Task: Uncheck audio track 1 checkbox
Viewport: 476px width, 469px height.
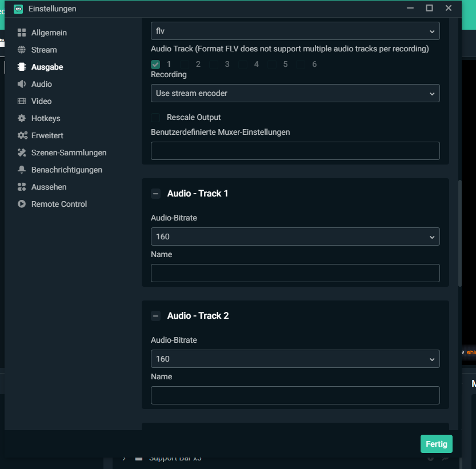Action: point(155,65)
